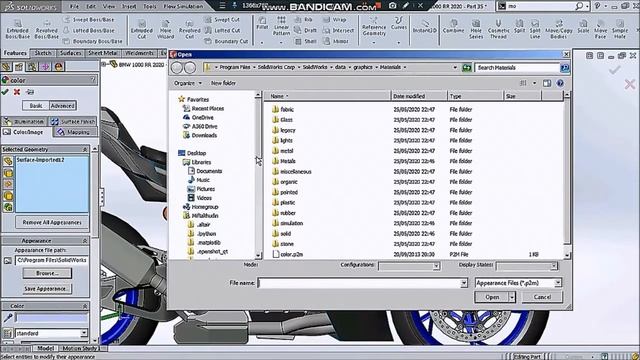Accept color with green checkmark

click(x=5, y=92)
